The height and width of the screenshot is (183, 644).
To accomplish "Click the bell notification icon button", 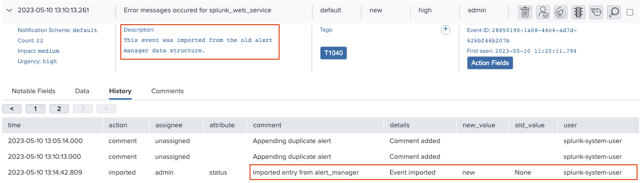I will [561, 12].
